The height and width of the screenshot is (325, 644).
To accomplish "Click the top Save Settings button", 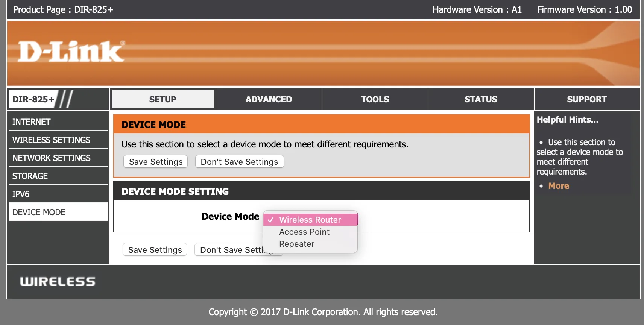I will 156,162.
